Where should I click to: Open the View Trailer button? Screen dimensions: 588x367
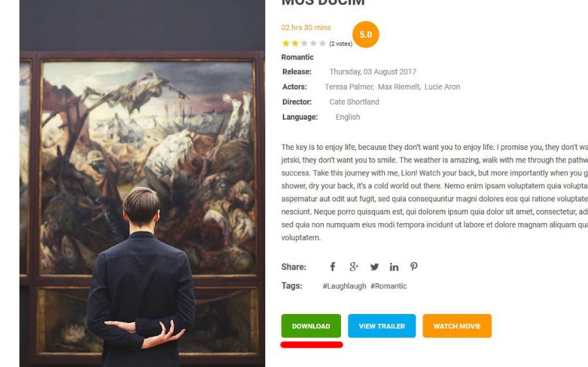point(382,326)
